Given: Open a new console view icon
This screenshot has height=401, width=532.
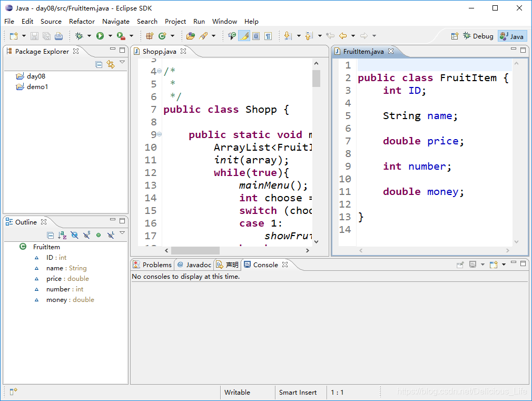Looking at the screenshot, I should pyautogui.click(x=494, y=265).
